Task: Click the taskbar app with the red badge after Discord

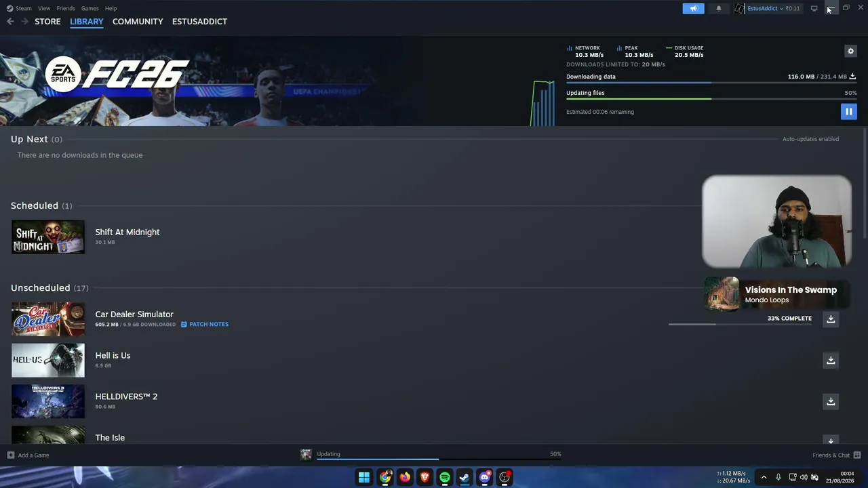Action: point(505,477)
